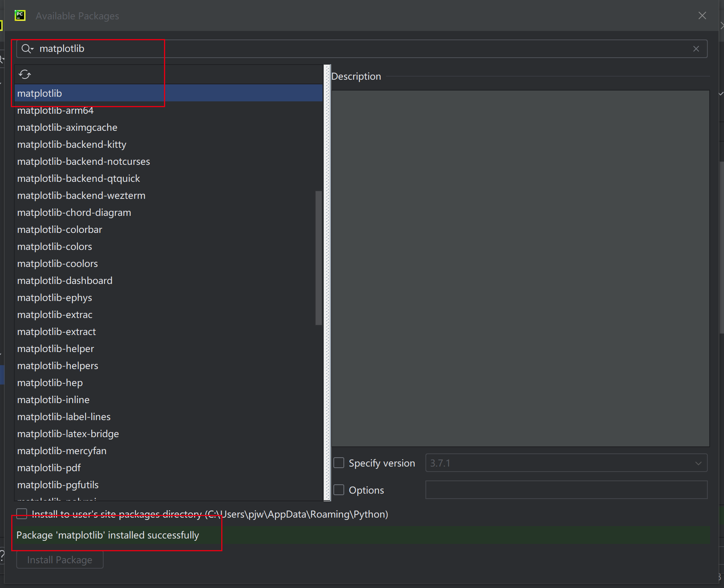Image resolution: width=724 pixels, height=588 pixels.
Task: Click the PyCharm logo in the title bar
Action: (20, 15)
